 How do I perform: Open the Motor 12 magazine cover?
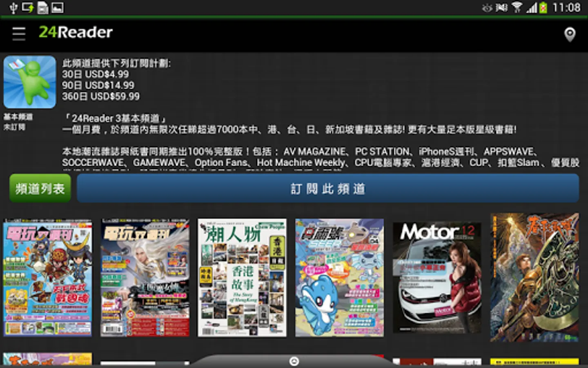coord(437,278)
